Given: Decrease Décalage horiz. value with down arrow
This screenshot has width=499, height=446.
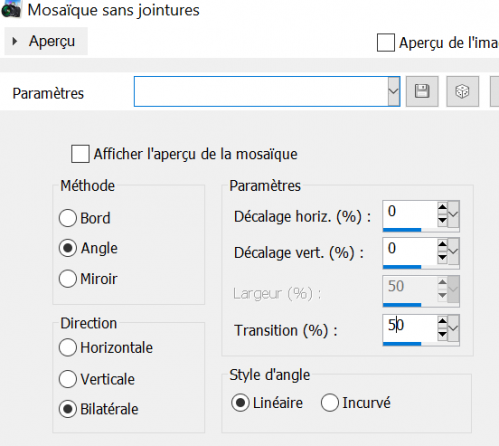Looking at the screenshot, I should pyautogui.click(x=442, y=220).
